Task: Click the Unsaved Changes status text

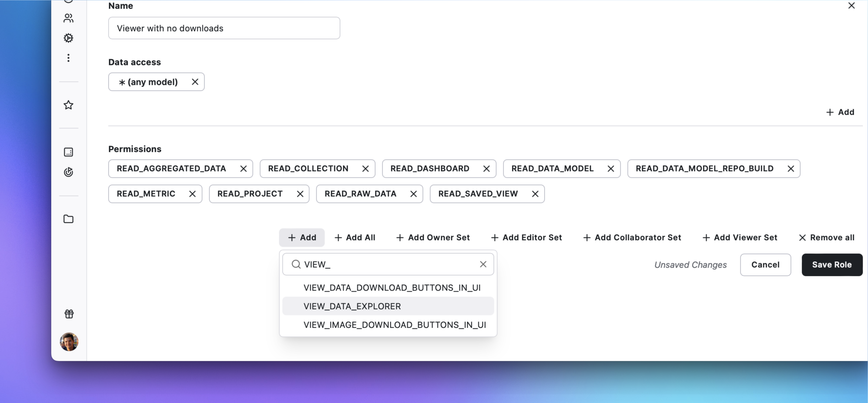Action: 690,265
